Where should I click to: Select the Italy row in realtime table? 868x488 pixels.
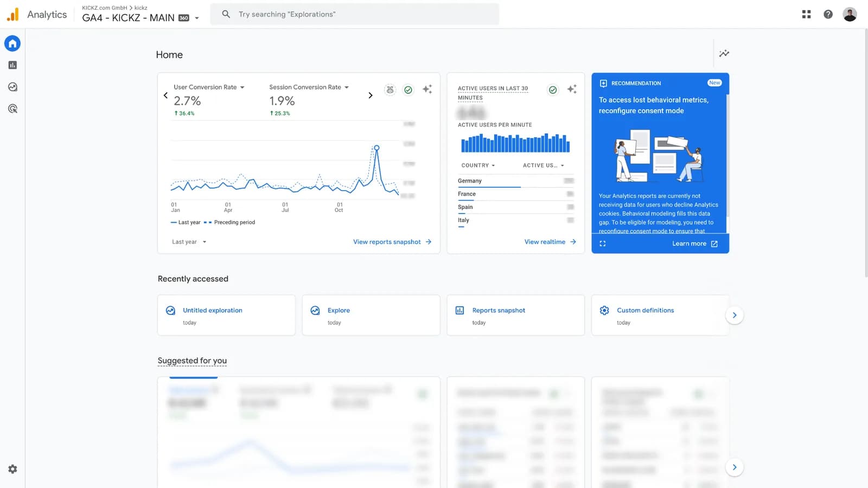pyautogui.click(x=515, y=220)
